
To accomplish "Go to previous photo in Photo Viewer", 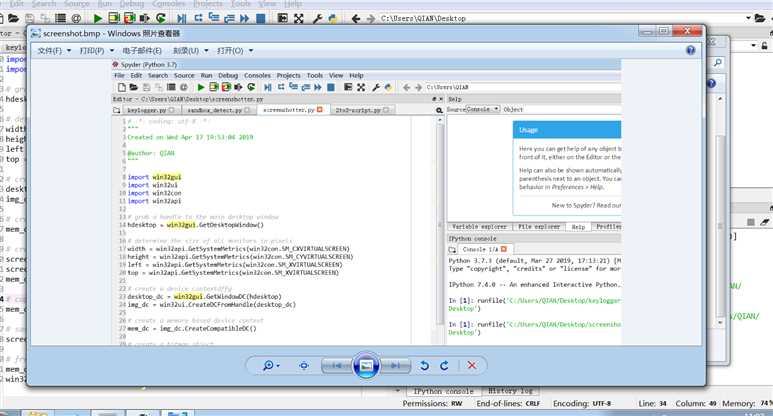I will 337,366.
